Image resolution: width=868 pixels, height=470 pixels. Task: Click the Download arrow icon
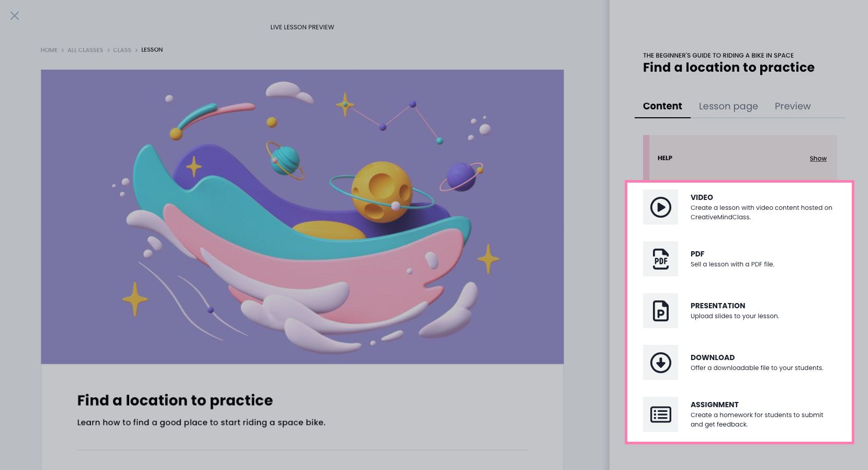coord(660,363)
